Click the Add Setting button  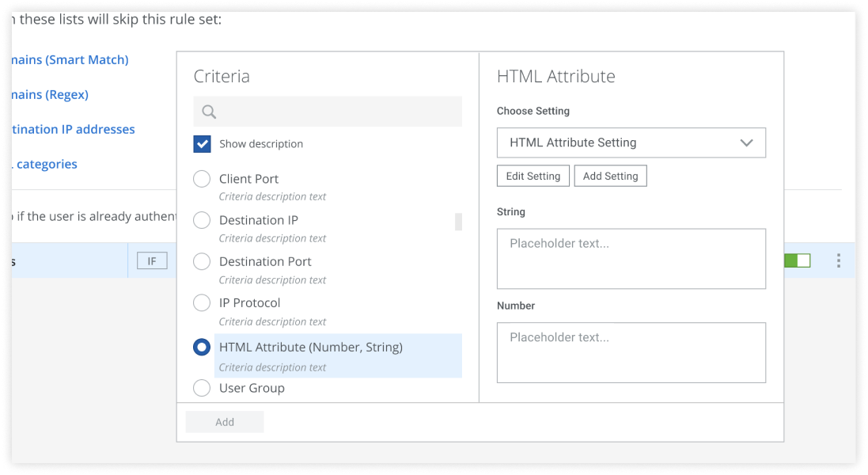coord(610,176)
